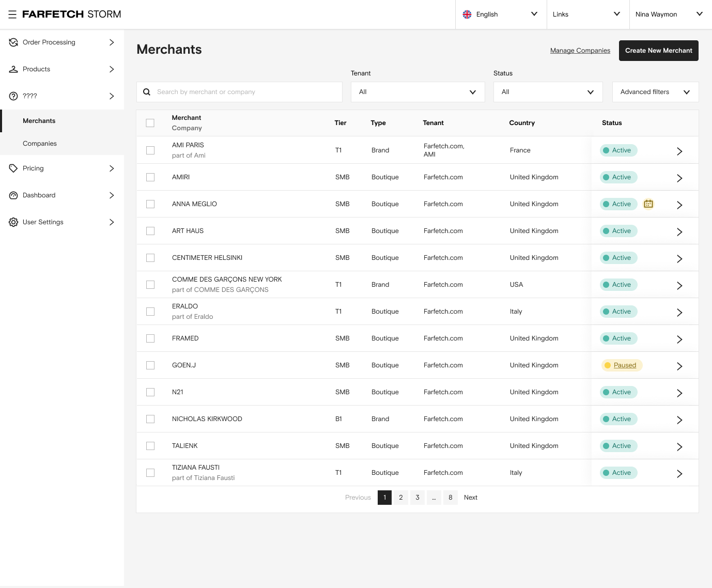Viewport: 712px width, 588px height.
Task: Go to page 8
Action: tap(451, 498)
